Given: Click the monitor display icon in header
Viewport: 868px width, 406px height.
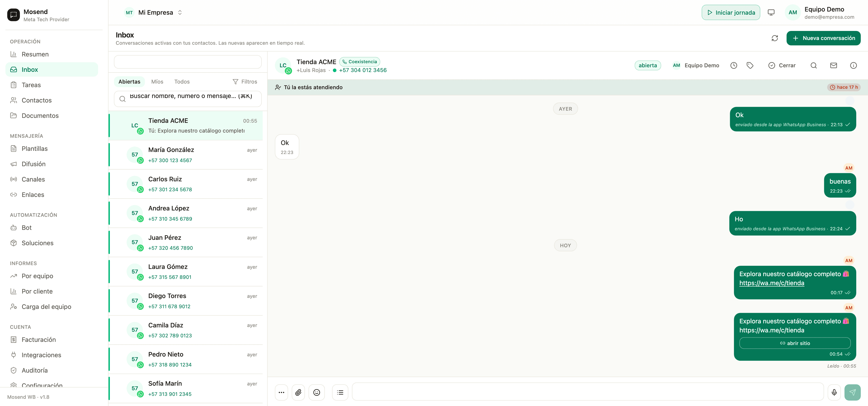Looking at the screenshot, I should point(771,12).
